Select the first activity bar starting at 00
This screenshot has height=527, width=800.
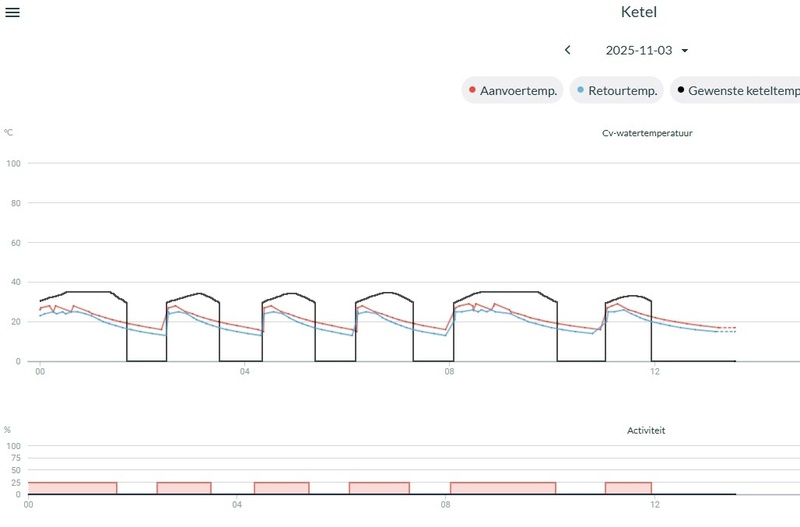click(72, 488)
